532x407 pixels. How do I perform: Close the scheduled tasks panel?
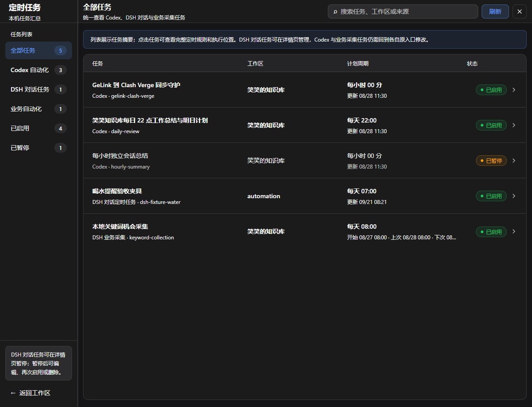pos(520,12)
